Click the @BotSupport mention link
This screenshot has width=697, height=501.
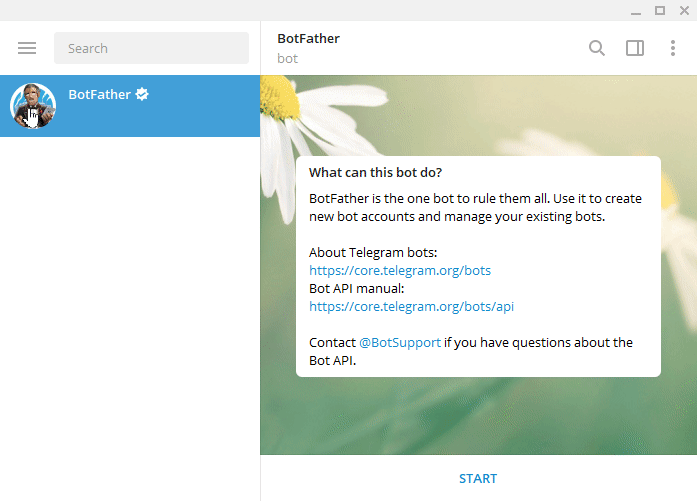400,342
